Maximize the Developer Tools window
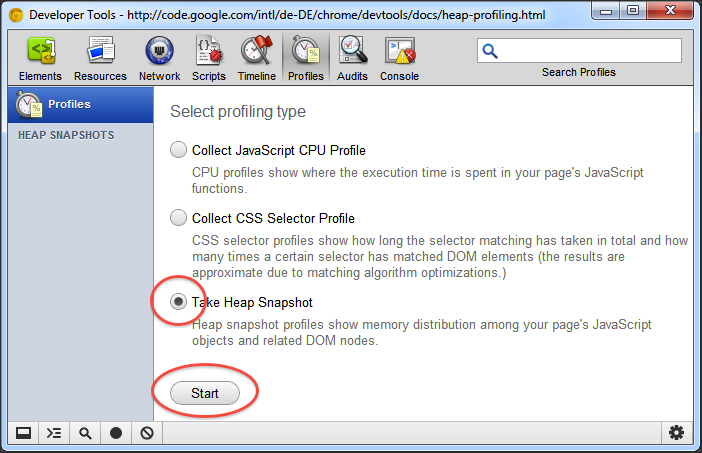 pos(633,11)
